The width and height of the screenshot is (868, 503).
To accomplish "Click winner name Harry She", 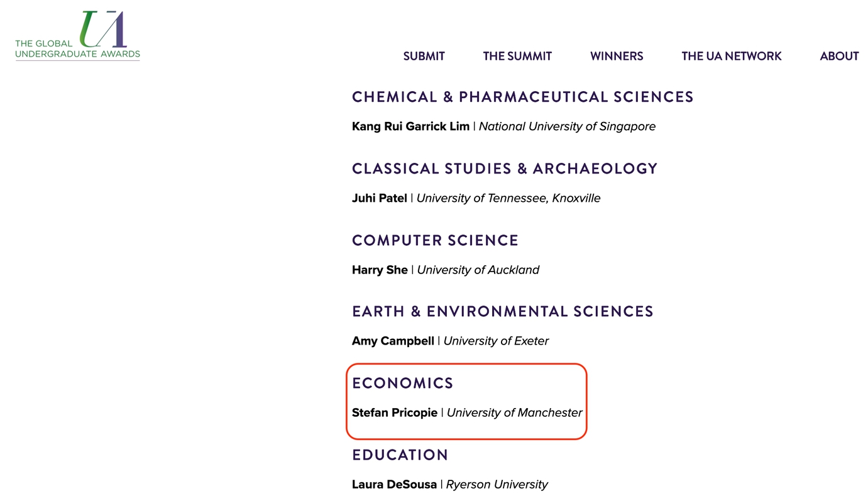I will point(380,270).
